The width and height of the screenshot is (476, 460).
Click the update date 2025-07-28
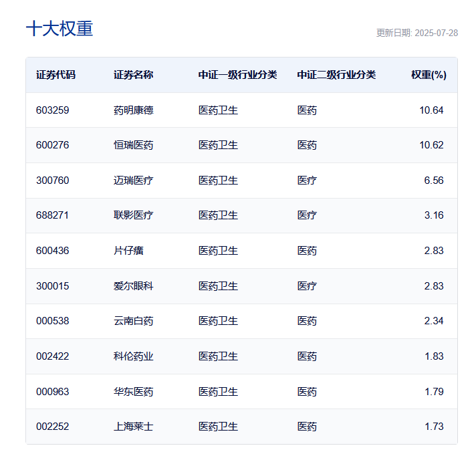[x=437, y=33]
